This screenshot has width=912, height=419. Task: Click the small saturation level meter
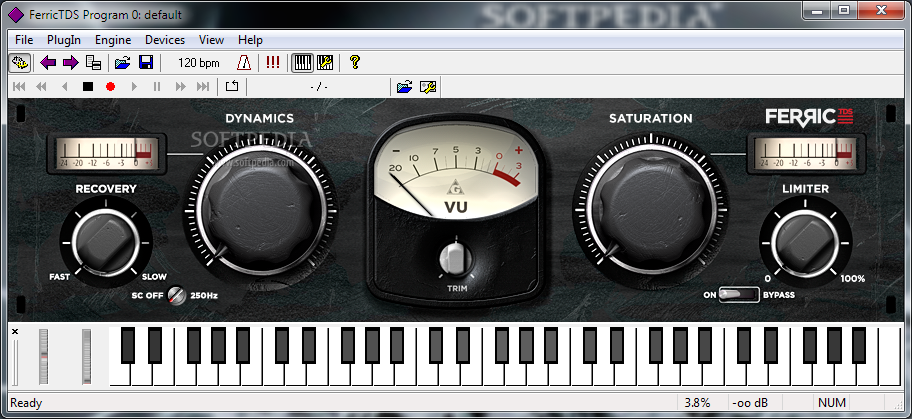pyautogui.click(x=806, y=154)
